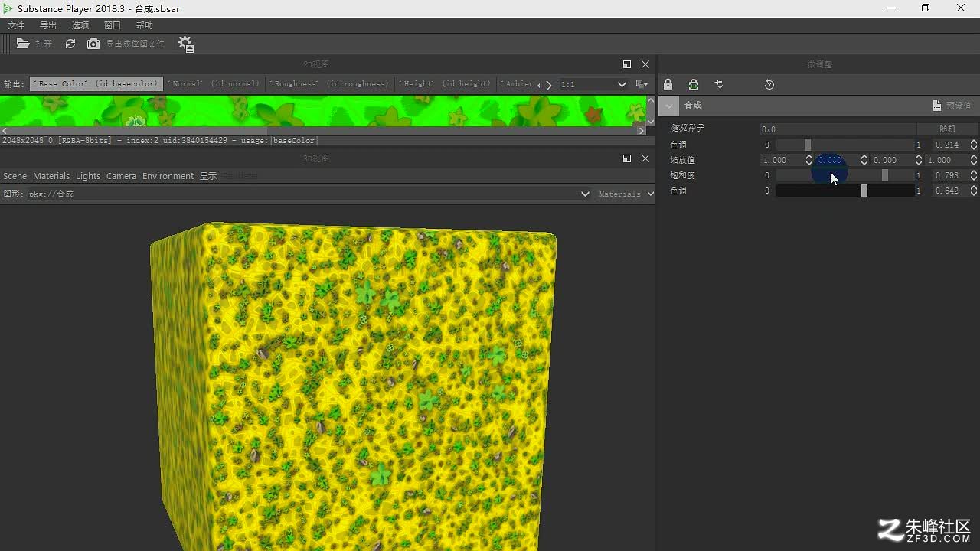Open the 选项 menu
Viewport: 980px width, 551px height.
coord(80,25)
